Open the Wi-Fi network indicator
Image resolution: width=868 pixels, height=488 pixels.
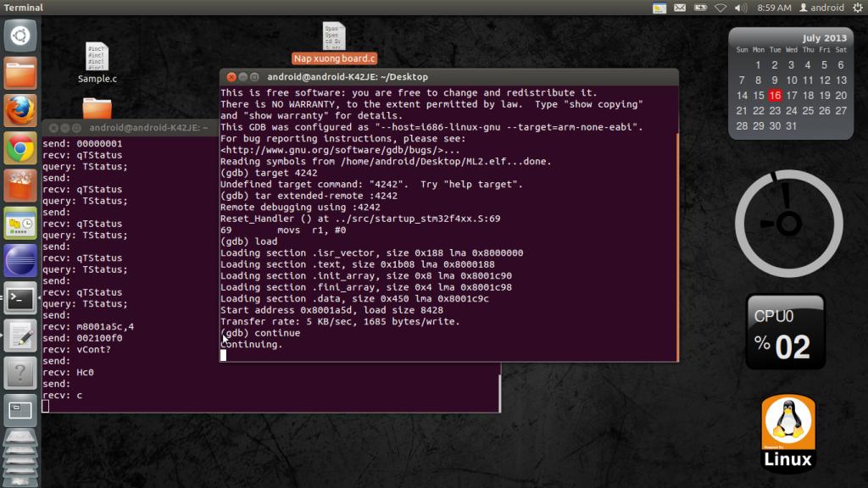click(x=721, y=8)
